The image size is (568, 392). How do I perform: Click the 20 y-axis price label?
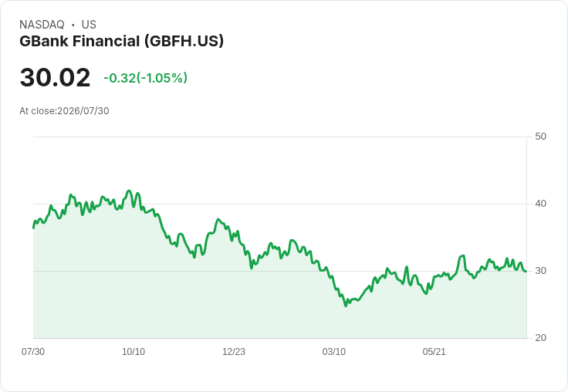(540, 338)
